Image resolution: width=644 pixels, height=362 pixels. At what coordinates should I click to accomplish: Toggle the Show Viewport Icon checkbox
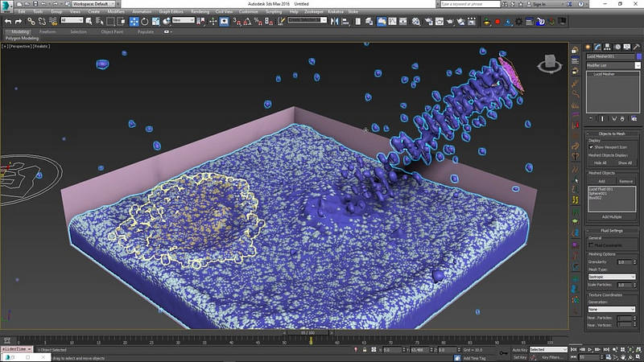[591, 147]
